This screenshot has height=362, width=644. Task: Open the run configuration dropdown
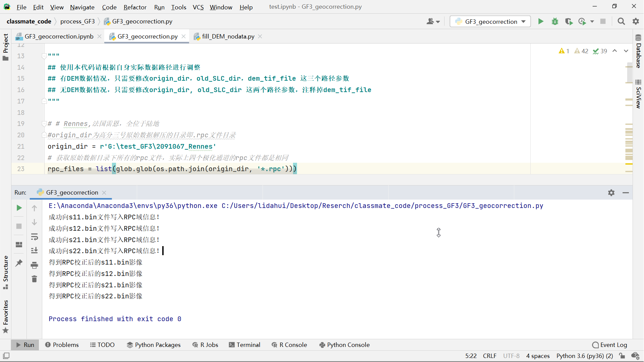pyautogui.click(x=490, y=21)
